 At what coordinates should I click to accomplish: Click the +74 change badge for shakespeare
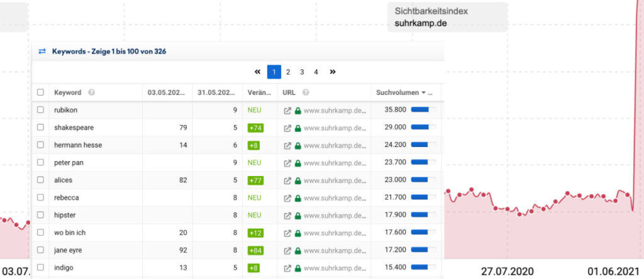(x=255, y=128)
